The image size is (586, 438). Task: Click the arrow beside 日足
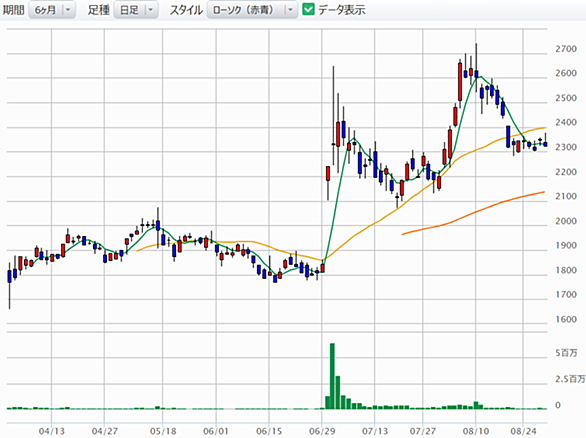pos(151,10)
